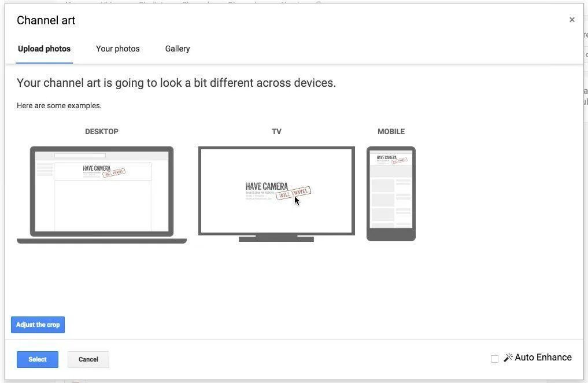The width and height of the screenshot is (588, 383).
Task: Confirm with the Select button
Action: [x=38, y=359]
